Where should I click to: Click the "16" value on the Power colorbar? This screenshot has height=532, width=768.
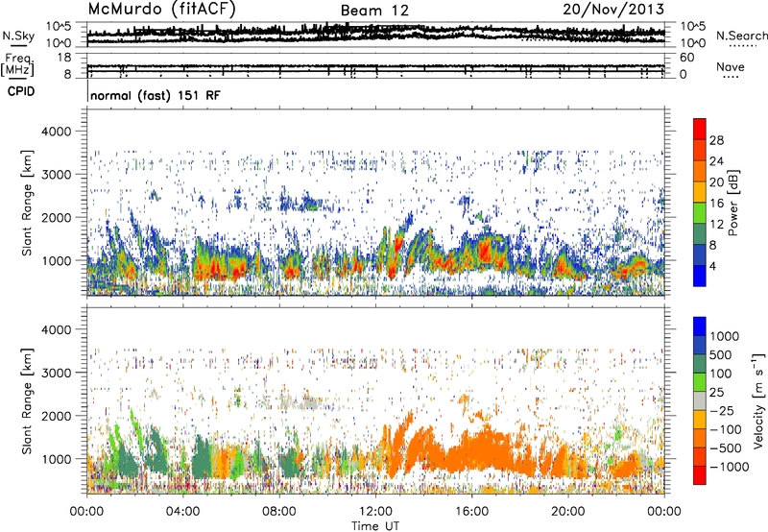716,204
